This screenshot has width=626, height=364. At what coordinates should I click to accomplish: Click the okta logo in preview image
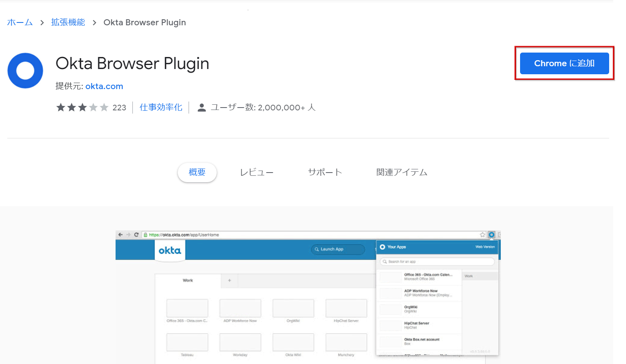pos(170,251)
